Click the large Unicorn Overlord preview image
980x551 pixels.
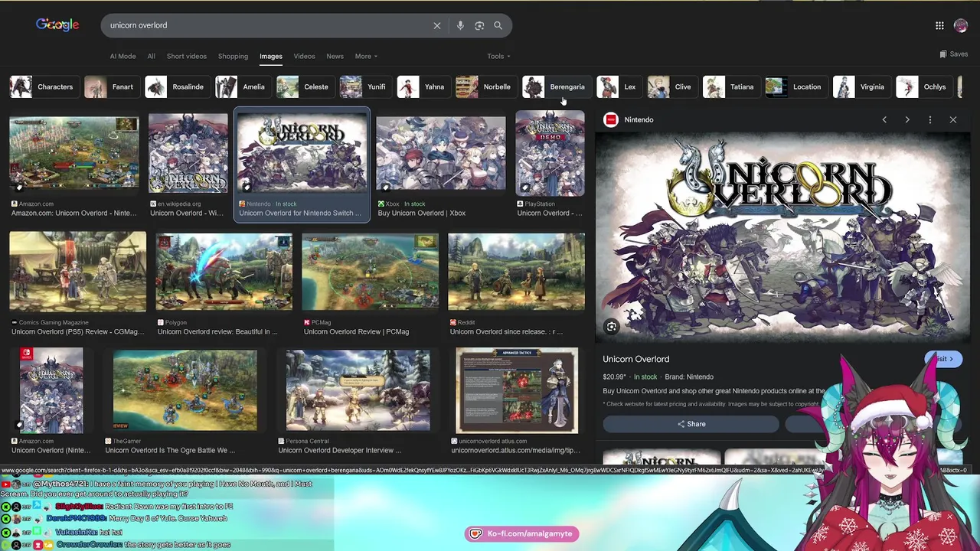point(782,236)
